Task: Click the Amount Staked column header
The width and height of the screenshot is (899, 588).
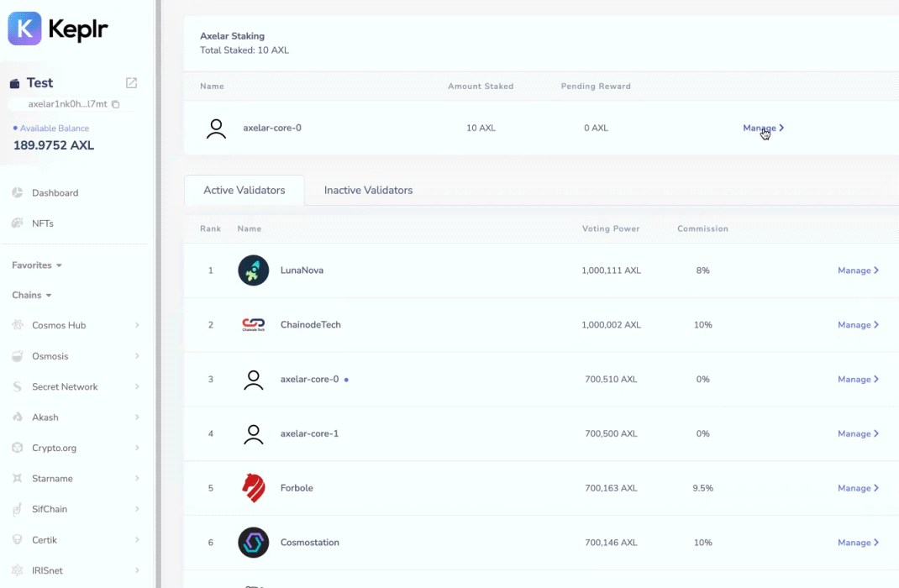Action: point(481,87)
